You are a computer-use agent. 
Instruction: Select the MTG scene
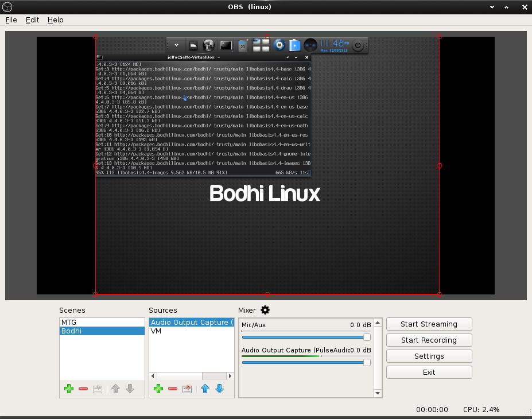tap(102, 323)
